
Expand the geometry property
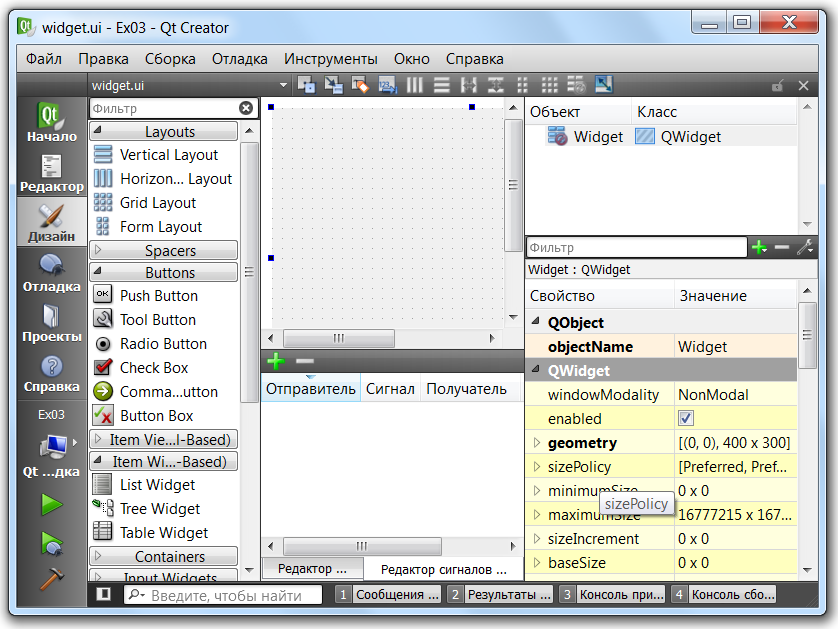[x=536, y=443]
